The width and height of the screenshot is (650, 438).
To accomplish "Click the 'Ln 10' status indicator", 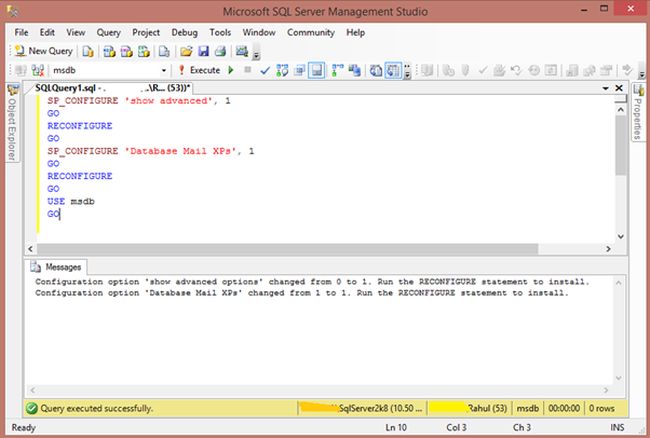I will (396, 427).
